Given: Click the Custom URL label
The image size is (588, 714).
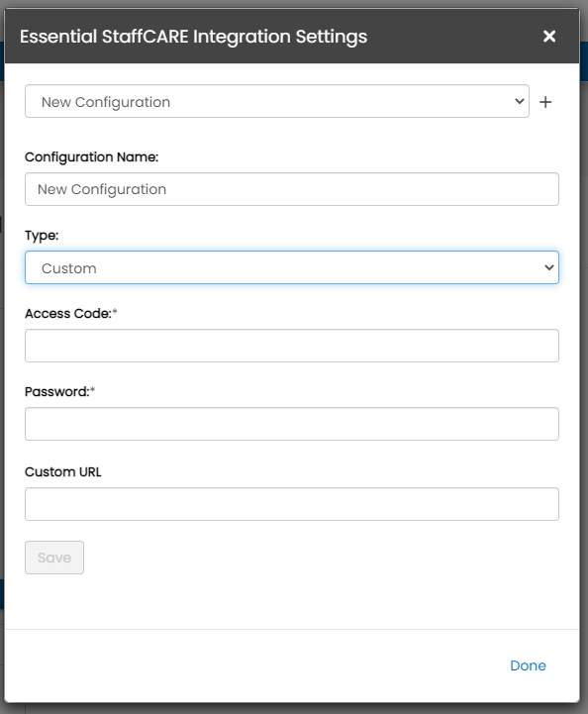Looking at the screenshot, I should pos(62,472).
